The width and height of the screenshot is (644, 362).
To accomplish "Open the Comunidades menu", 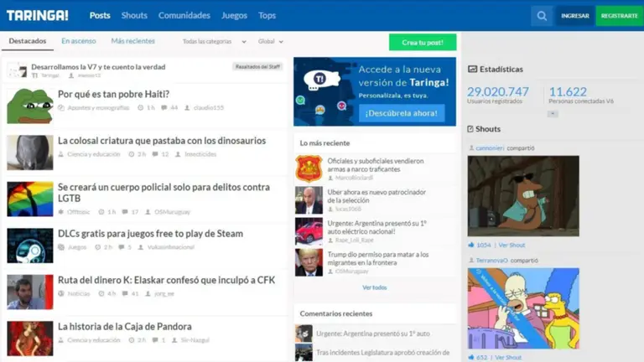I will coord(184,16).
